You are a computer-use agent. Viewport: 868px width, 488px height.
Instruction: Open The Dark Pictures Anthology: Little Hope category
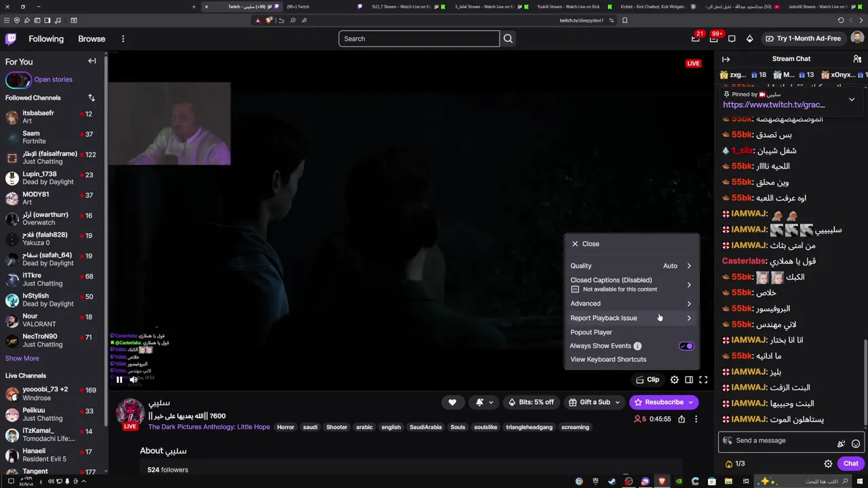[x=209, y=427]
